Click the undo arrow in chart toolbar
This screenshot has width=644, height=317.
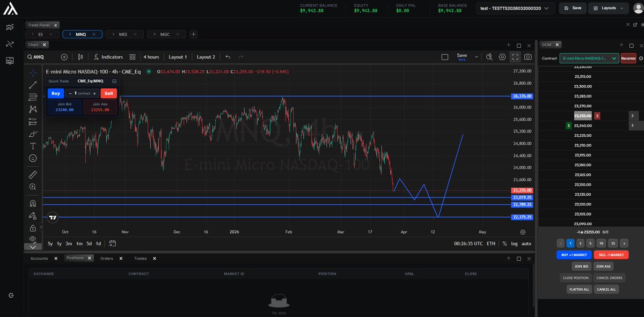coord(228,57)
